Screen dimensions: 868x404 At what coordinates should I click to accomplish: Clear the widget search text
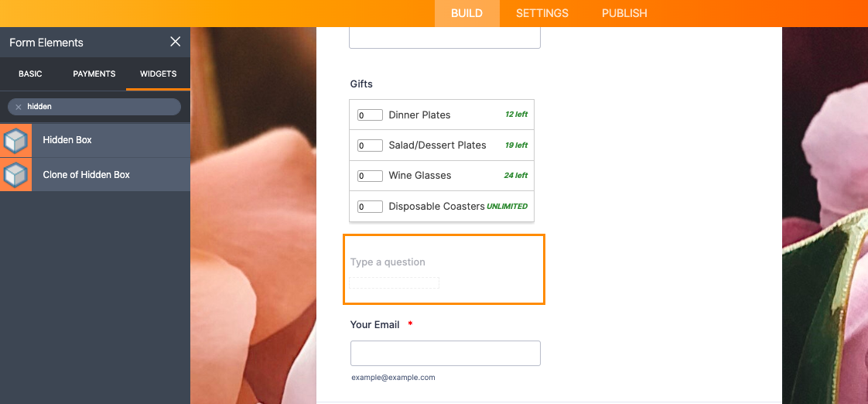point(19,107)
